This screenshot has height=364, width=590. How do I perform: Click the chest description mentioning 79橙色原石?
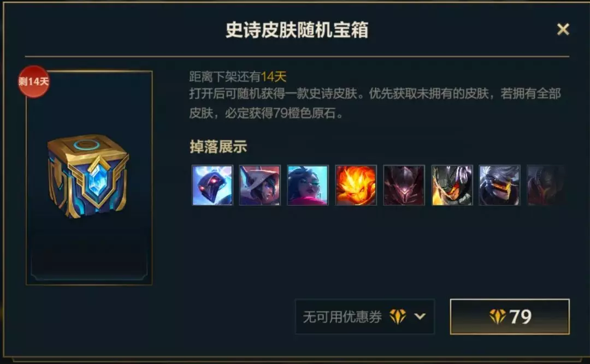click(375, 103)
